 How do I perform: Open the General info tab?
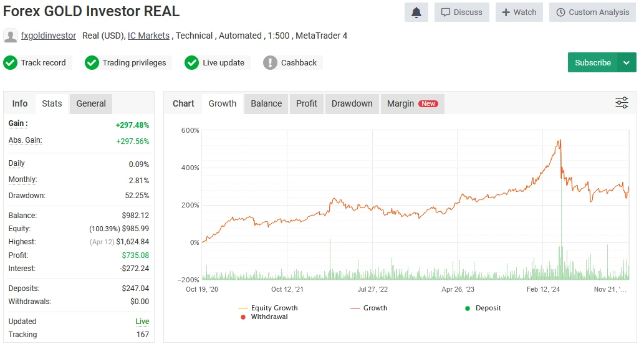pos(91,104)
